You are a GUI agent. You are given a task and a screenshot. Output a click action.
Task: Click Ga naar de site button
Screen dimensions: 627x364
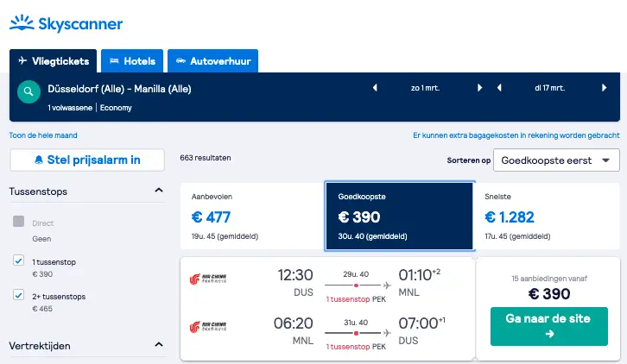pyautogui.click(x=549, y=326)
